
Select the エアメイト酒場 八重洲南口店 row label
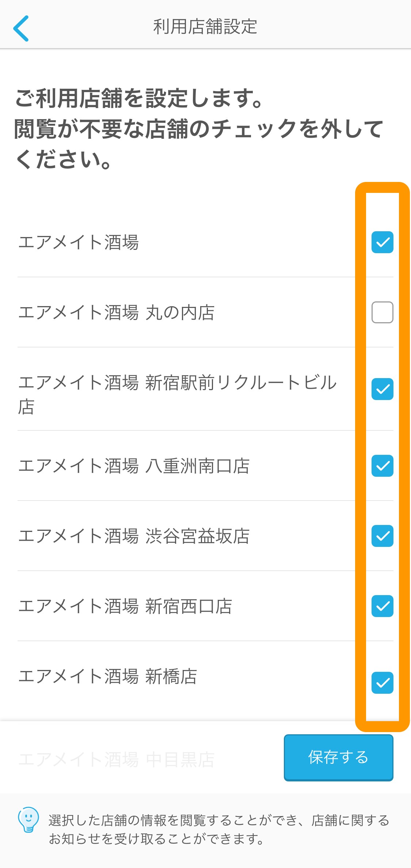[x=134, y=466]
